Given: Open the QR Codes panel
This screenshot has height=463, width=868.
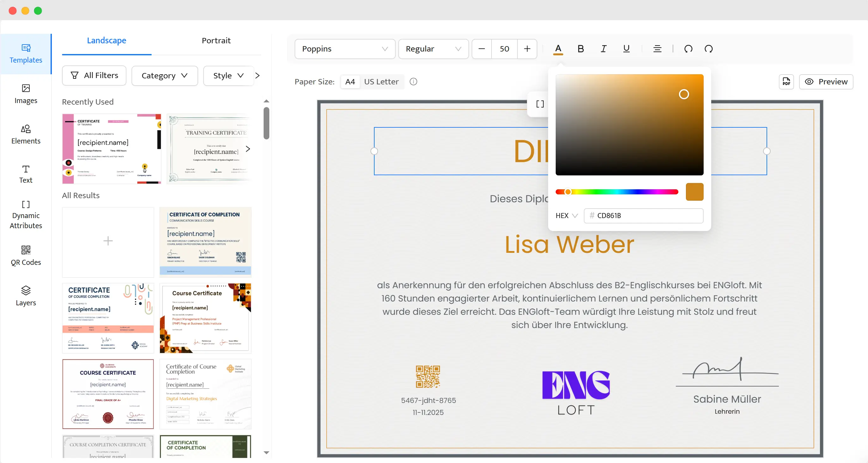Looking at the screenshot, I should pyautogui.click(x=26, y=255).
